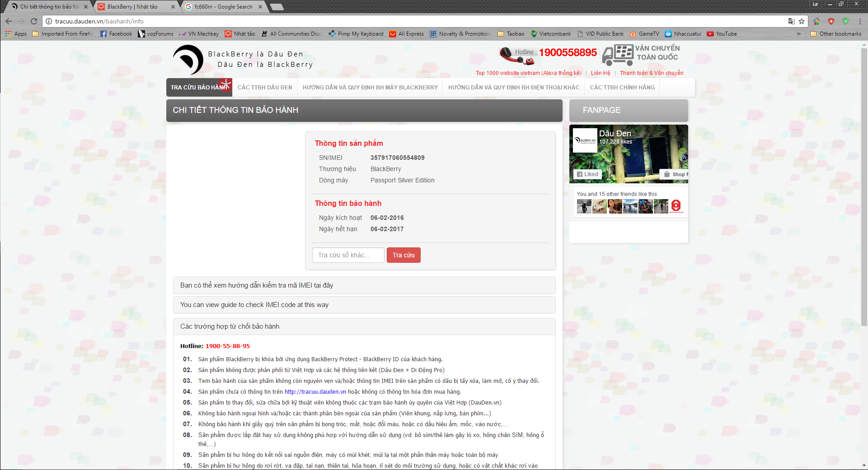Click the Tra cứu số khác input field
Screen dimensions: 868x470
(x=348, y=255)
